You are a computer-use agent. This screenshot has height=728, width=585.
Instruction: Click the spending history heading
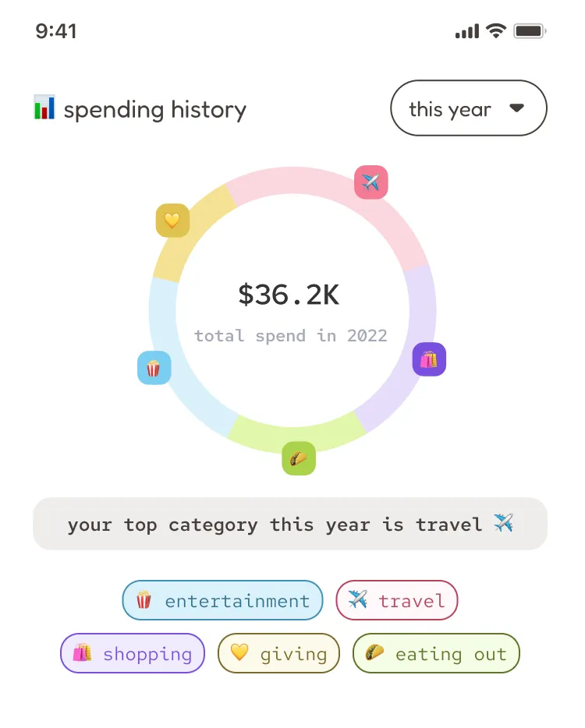coord(155,109)
